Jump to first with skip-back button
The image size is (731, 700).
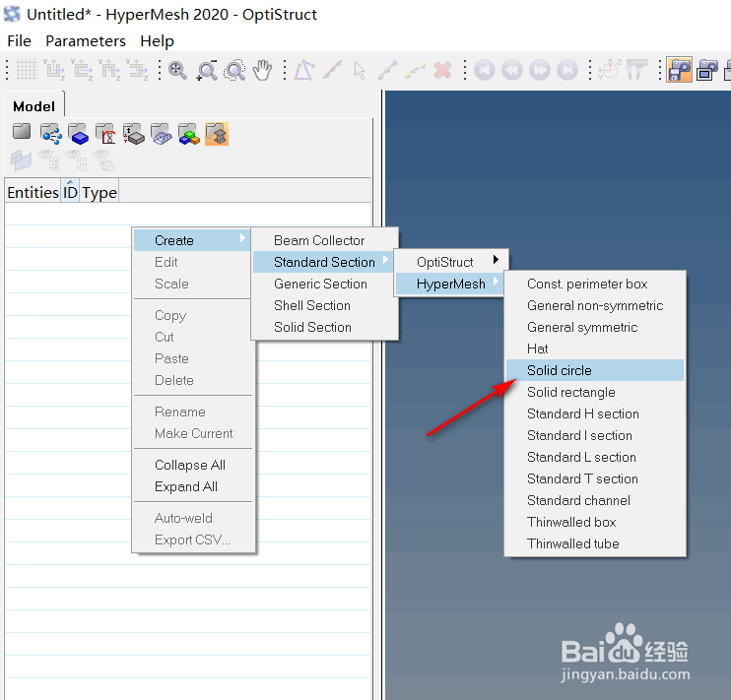(485, 70)
